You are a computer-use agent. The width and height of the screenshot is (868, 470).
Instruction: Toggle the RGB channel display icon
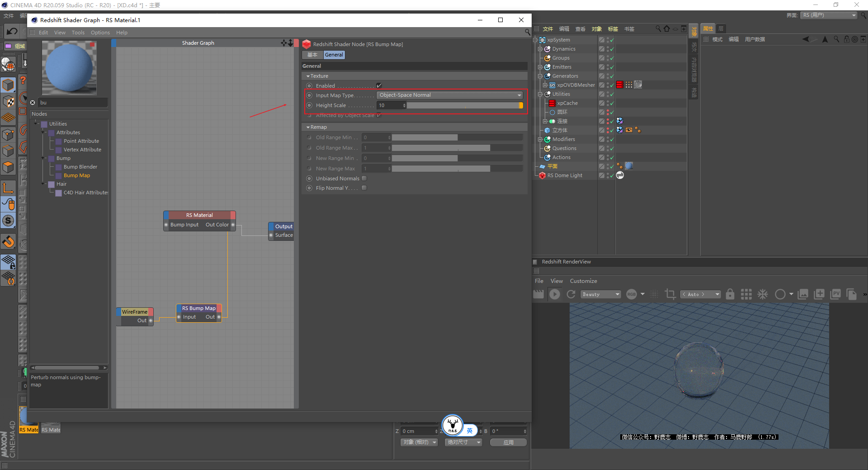[x=632, y=294]
